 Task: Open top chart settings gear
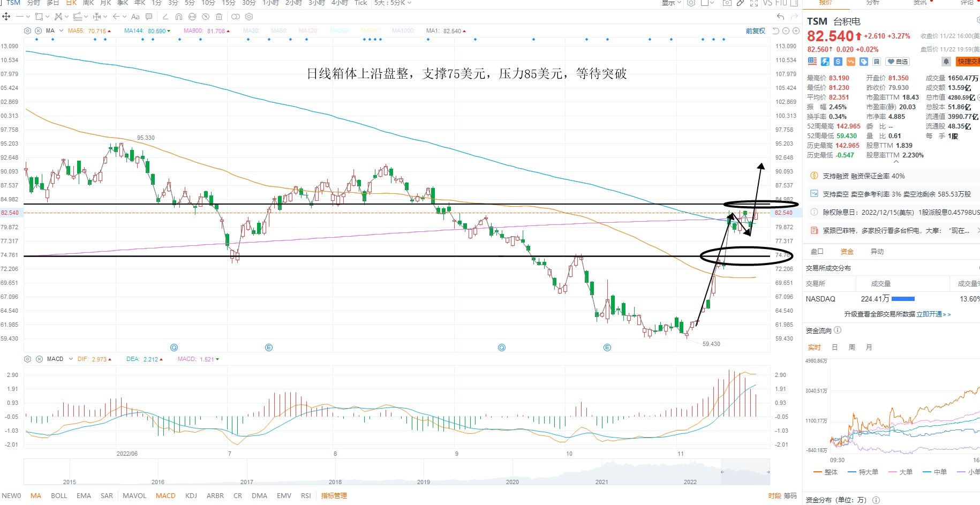pos(691,3)
